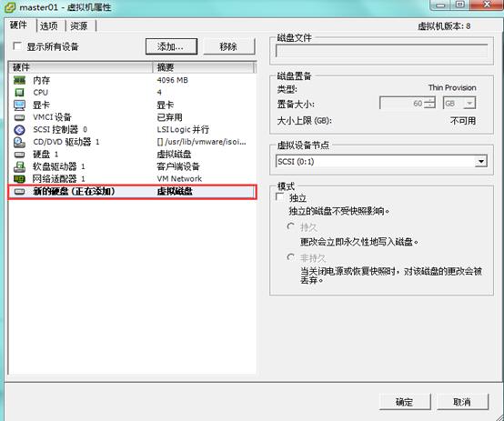Click the VMCI device icon

pyautogui.click(x=19, y=117)
